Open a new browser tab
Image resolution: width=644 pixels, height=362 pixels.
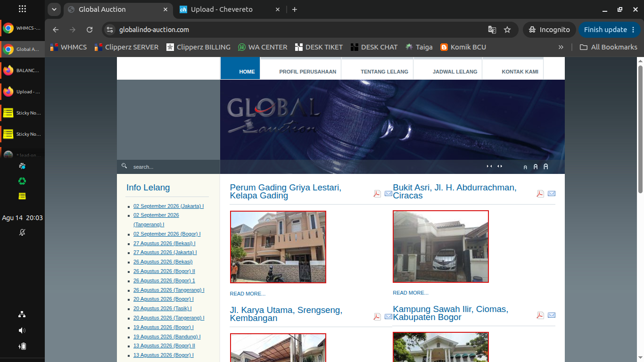[x=295, y=9]
